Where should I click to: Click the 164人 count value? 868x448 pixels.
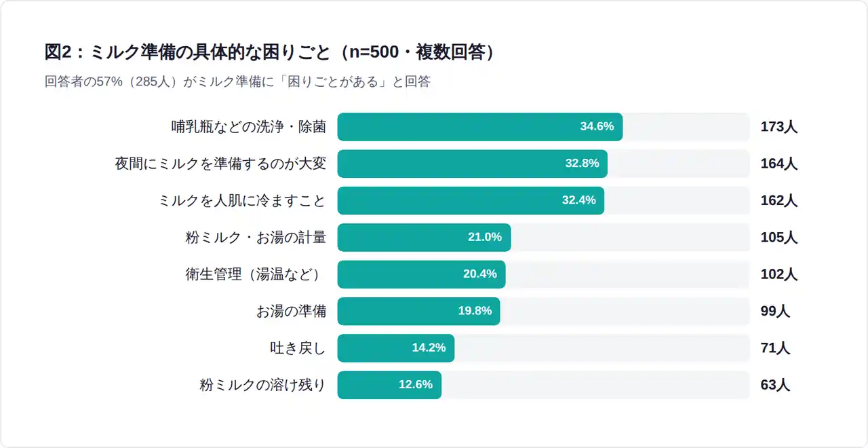click(779, 164)
